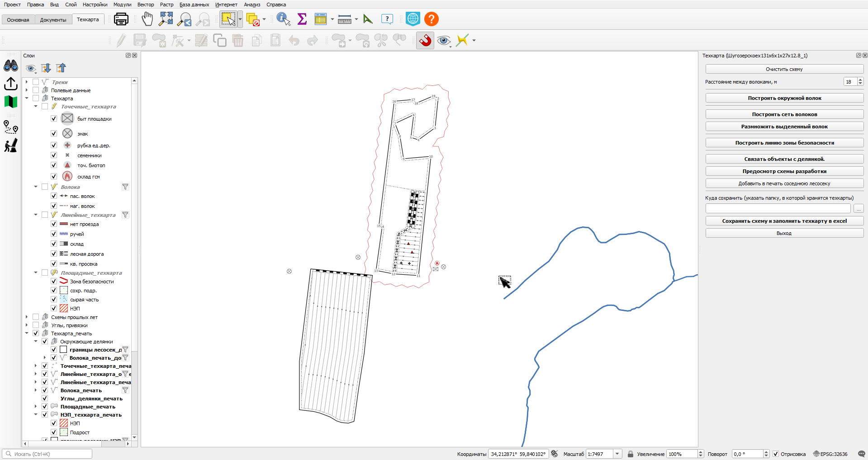
Task: Switch to the 'Документы' tab
Action: tap(53, 20)
